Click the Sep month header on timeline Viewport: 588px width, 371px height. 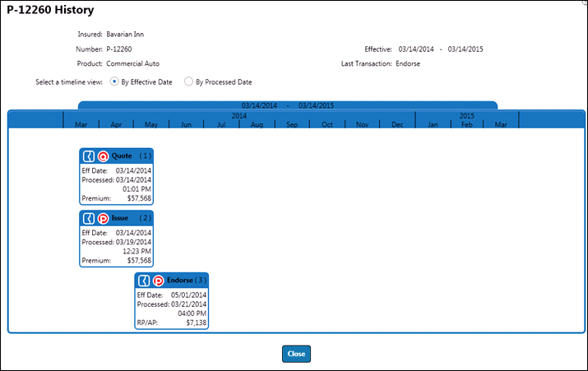pyautogui.click(x=292, y=124)
